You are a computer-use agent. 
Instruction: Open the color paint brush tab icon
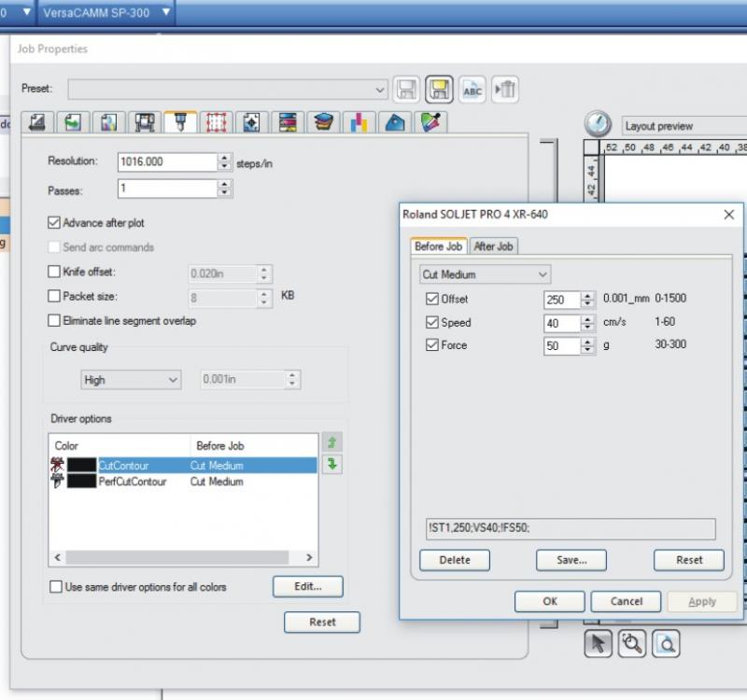430,123
